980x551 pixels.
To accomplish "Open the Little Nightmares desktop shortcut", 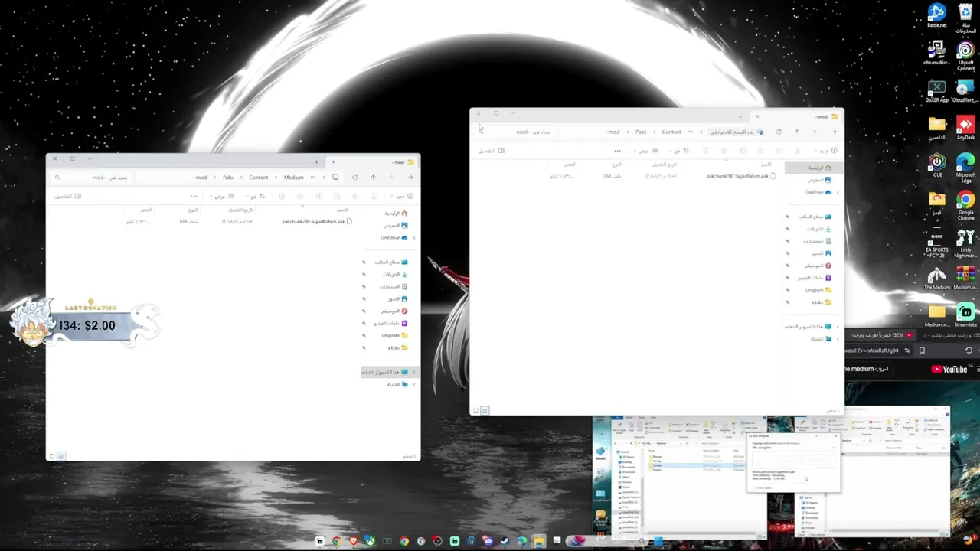I will 965,243.
